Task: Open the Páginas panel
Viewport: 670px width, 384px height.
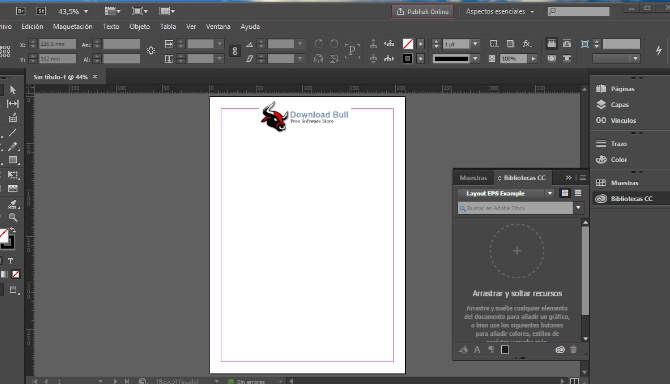Action: point(615,89)
